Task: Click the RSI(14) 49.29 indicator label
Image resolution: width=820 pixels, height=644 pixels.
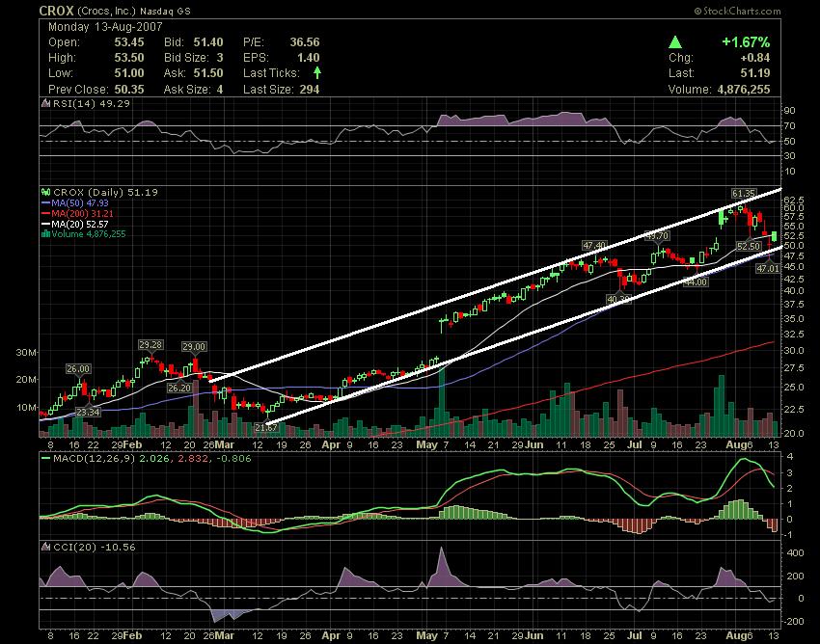Action: tap(92, 103)
